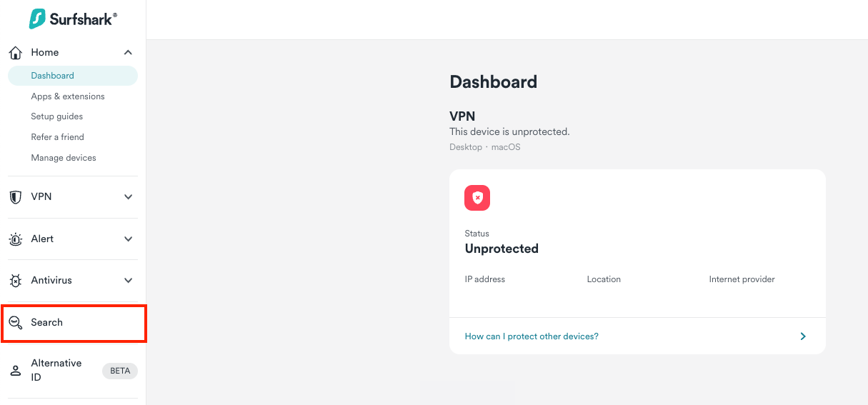The width and height of the screenshot is (868, 405).
Task: Click 'How can I protect other devices?' link
Action: (x=532, y=336)
